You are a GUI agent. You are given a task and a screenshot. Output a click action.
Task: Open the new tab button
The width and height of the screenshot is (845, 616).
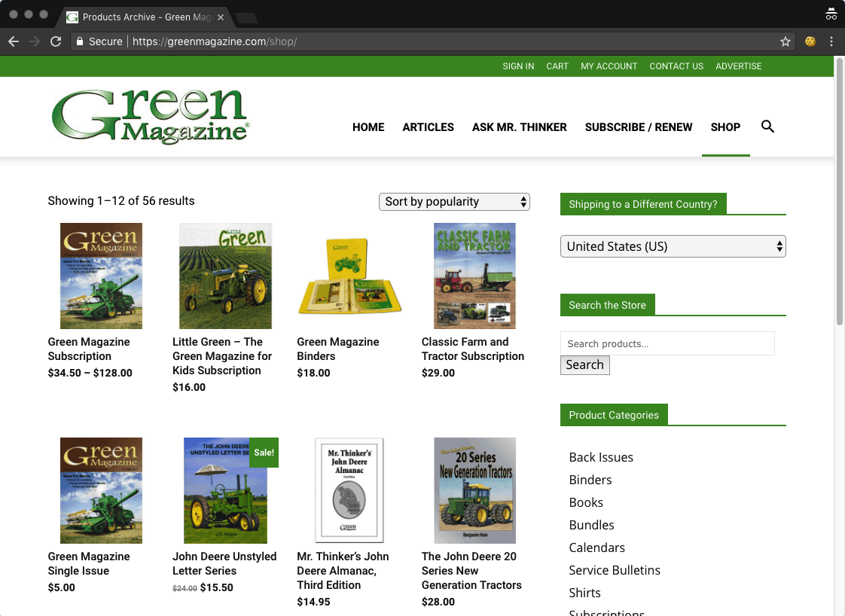[247, 18]
